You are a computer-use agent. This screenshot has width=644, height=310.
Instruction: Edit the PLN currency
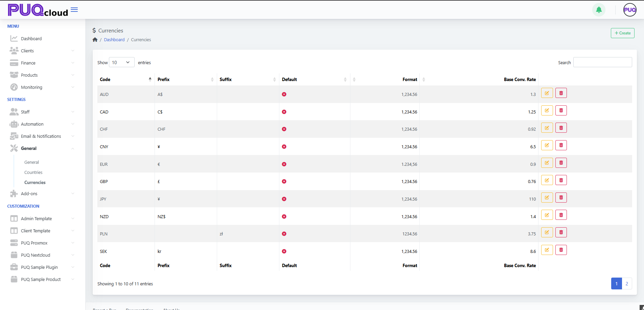[547, 232]
